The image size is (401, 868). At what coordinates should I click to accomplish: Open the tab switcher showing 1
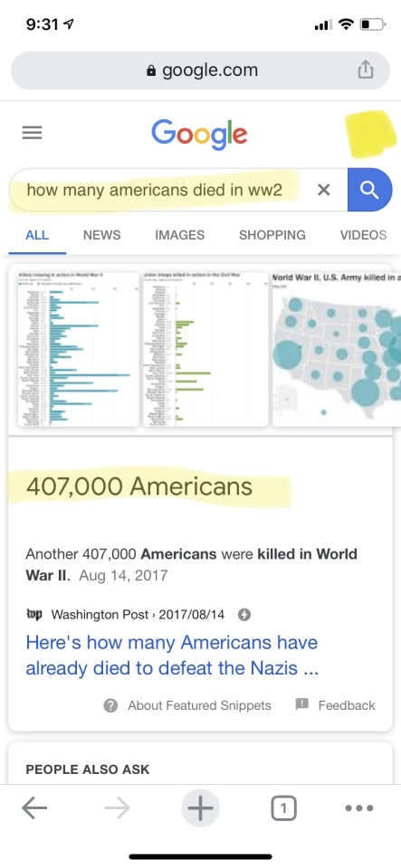(x=283, y=808)
